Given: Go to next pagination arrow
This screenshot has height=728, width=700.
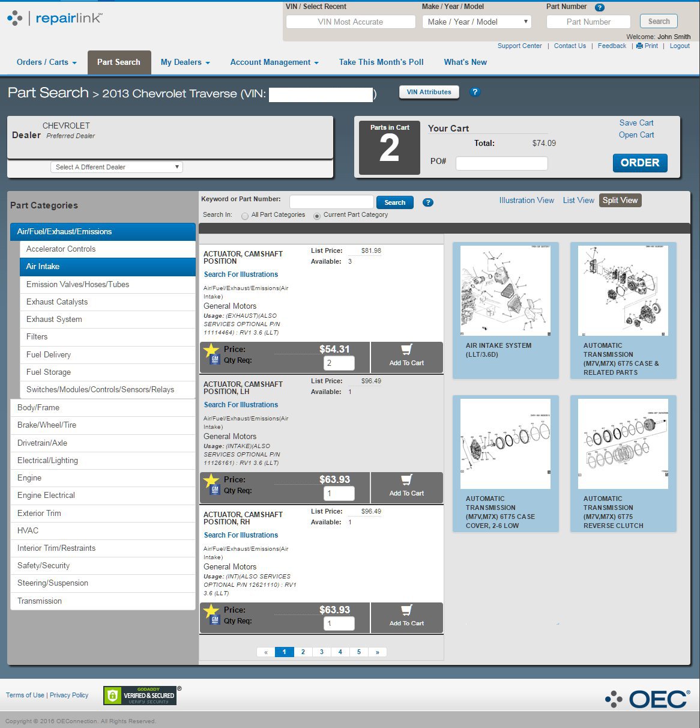Looking at the screenshot, I should [x=378, y=652].
